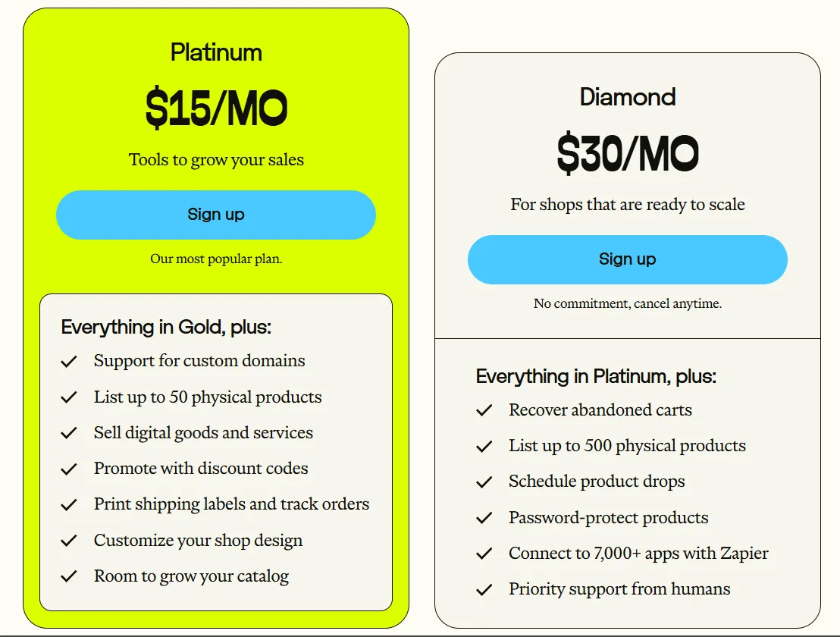Click the Diamond plan Sign up button
The height and width of the screenshot is (637, 840).
627,259
